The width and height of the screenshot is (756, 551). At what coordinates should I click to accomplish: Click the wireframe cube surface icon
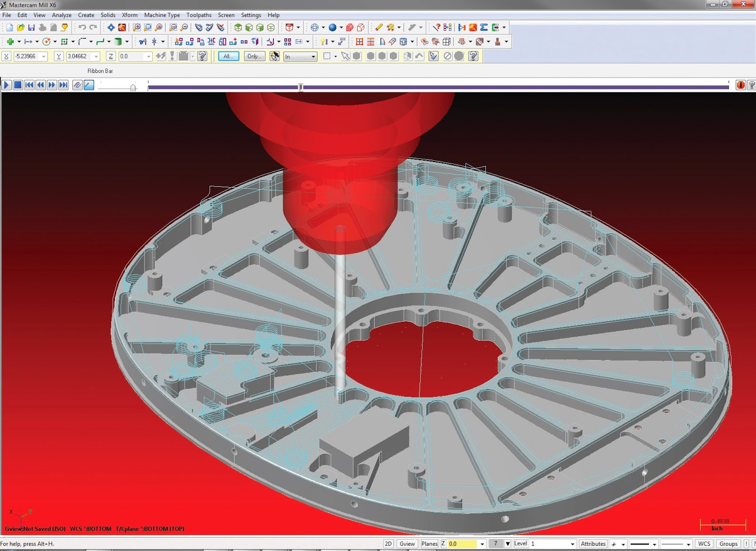446,42
